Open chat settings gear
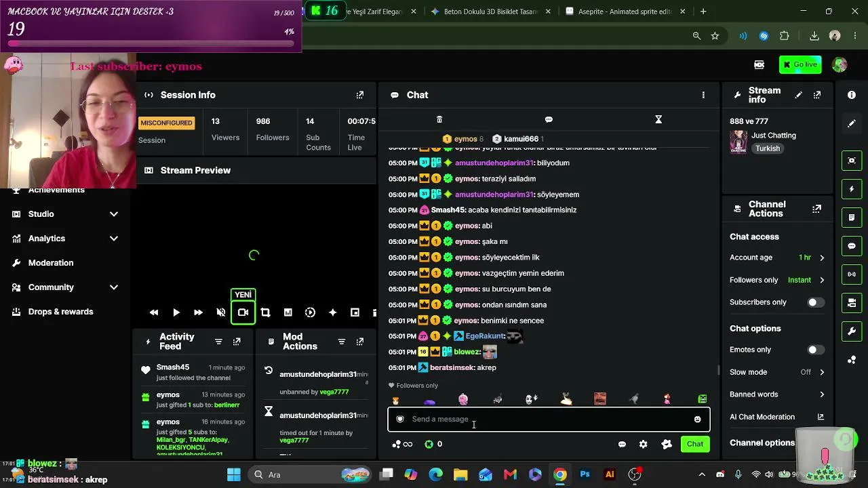 click(643, 444)
